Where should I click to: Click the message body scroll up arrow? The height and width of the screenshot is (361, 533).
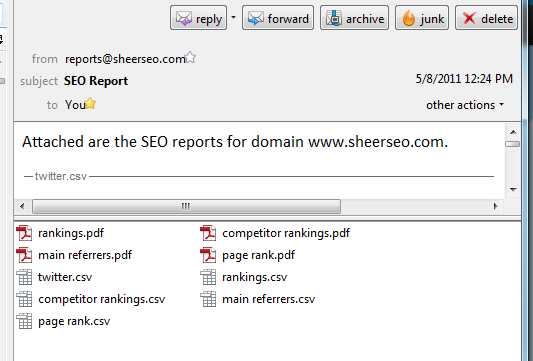tap(513, 132)
